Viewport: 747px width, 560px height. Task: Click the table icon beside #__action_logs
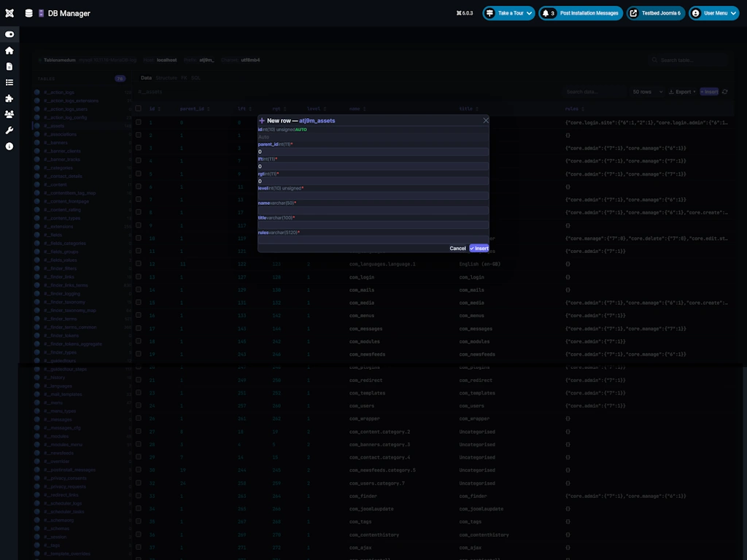[x=37, y=93]
